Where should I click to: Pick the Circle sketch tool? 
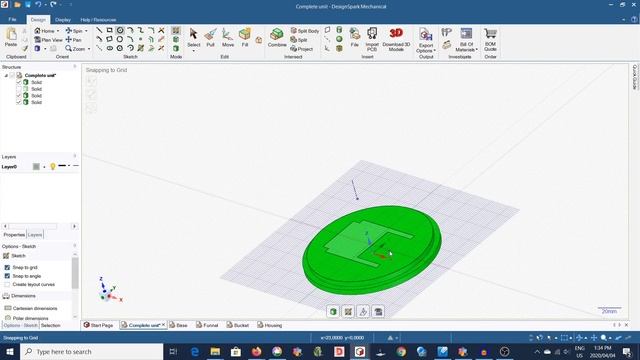coord(120,30)
